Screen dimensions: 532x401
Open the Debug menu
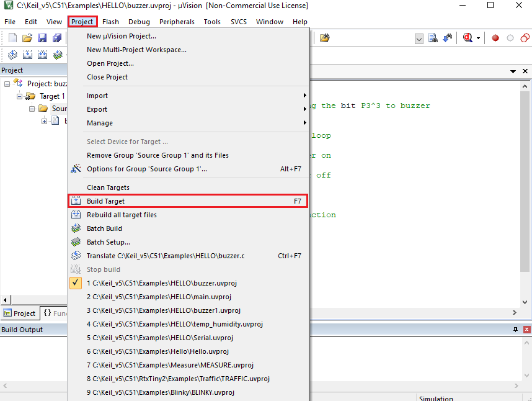tap(139, 22)
